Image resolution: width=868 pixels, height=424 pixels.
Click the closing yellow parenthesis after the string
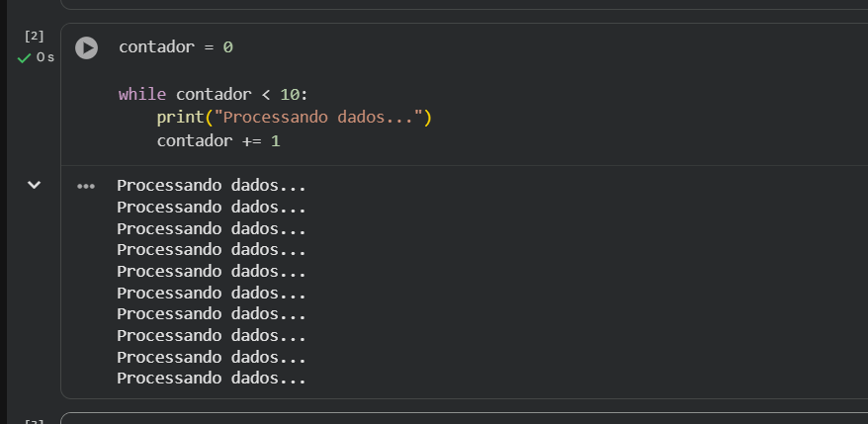427,118
